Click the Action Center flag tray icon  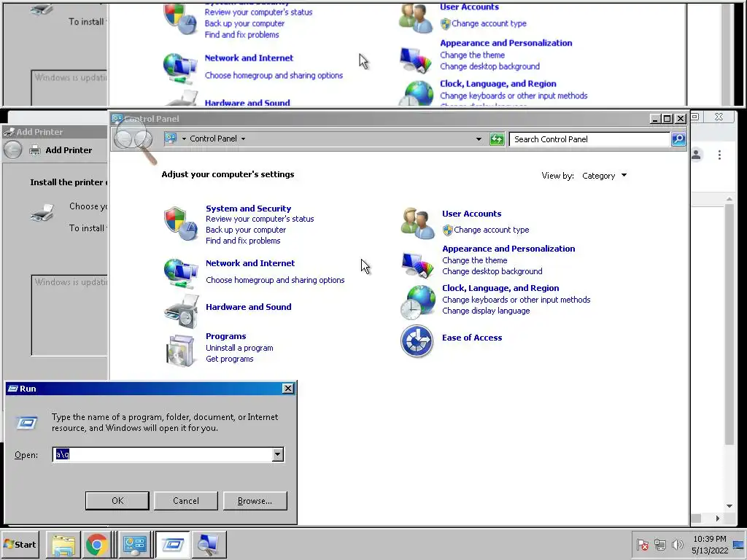pos(642,544)
